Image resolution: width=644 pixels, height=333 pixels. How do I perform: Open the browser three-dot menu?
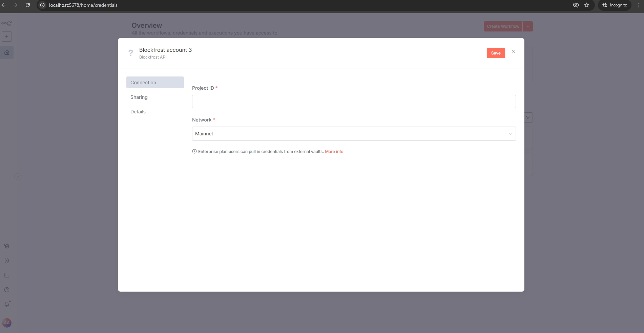coord(639,5)
